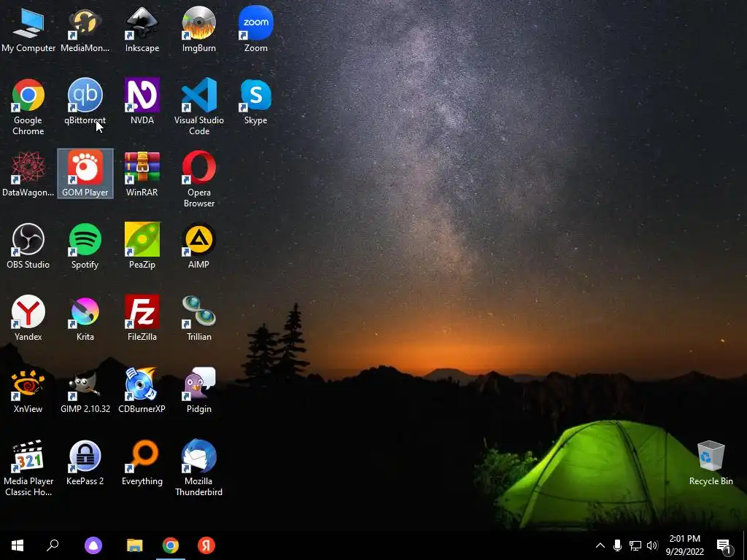
Task: Open File Explorer from taskbar
Action: pos(135,545)
